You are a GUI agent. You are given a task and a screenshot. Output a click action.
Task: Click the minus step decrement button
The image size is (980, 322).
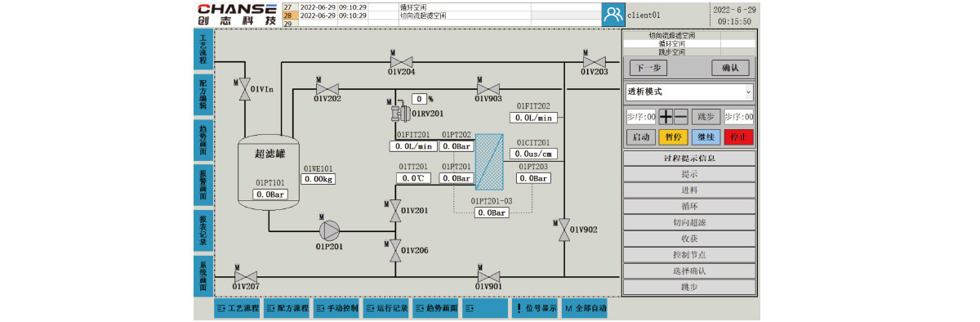(x=680, y=117)
